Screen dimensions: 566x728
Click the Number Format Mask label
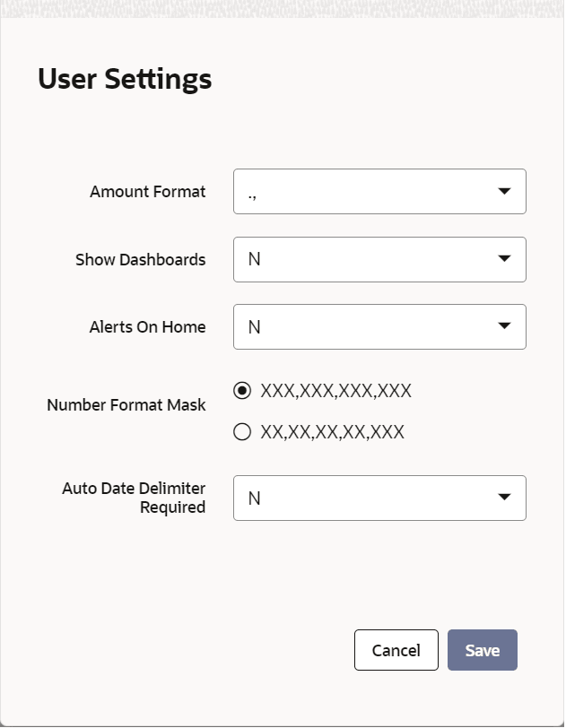126,404
